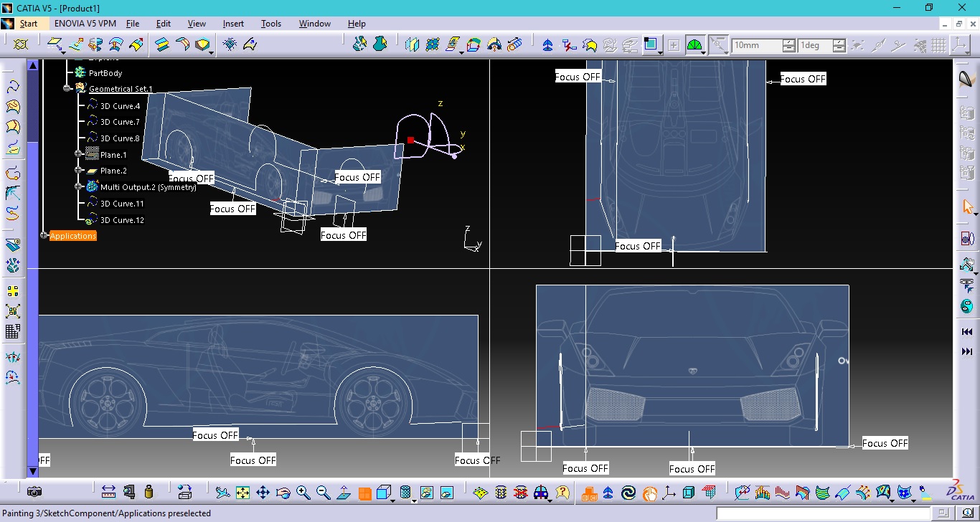Click the orange Multi-View icon

click(364, 493)
